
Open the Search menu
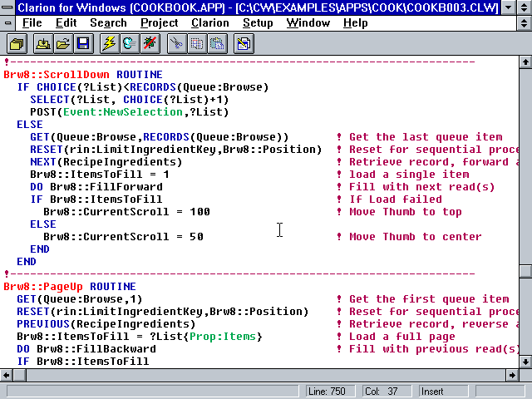tap(108, 22)
